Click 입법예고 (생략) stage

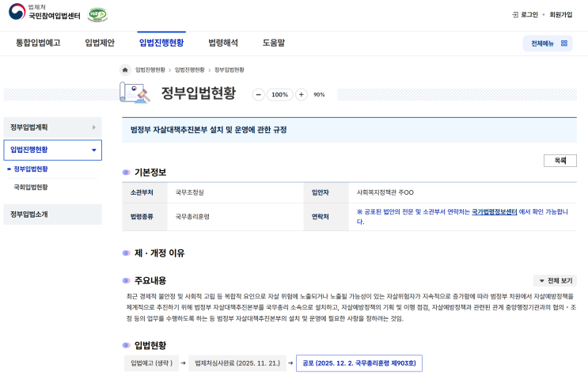(151, 363)
